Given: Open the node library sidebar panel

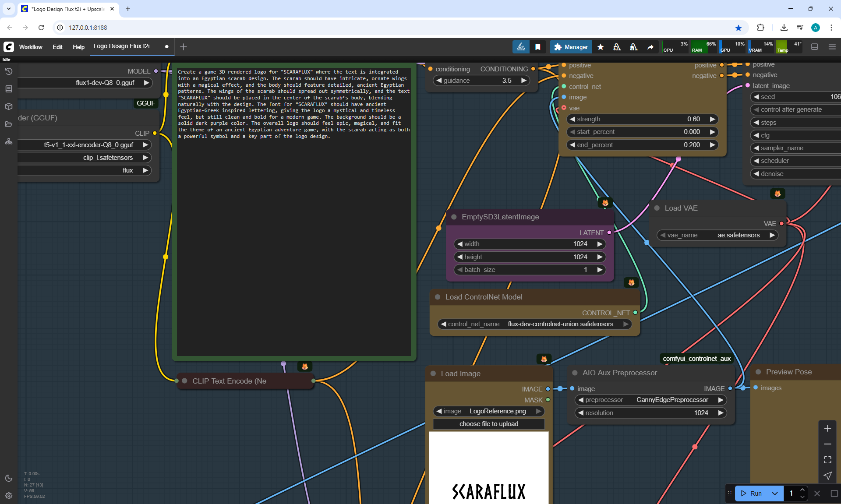Looking at the screenshot, I should pos(9,89).
